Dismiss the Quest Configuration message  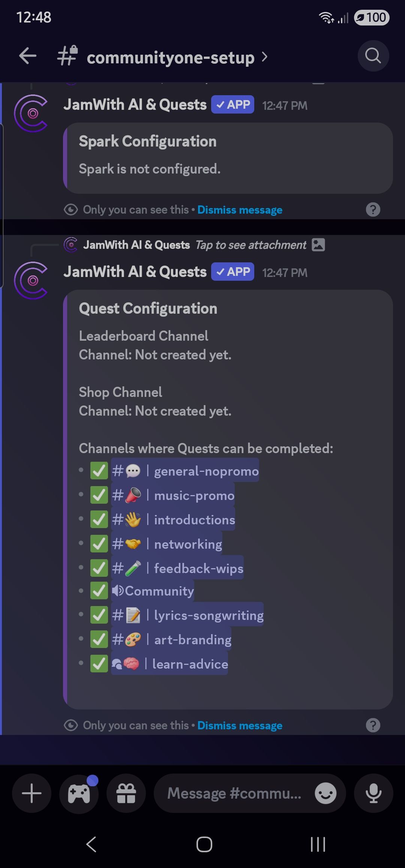(x=240, y=726)
